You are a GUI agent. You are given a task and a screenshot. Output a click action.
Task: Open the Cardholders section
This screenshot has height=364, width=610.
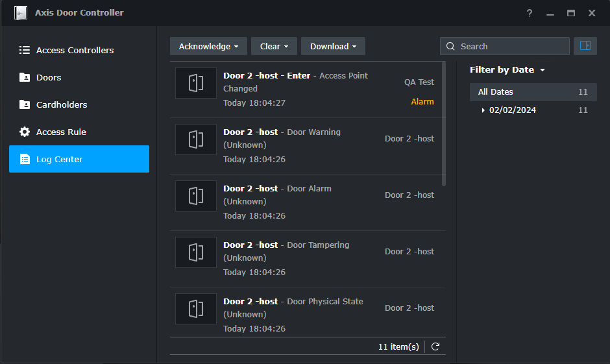(x=79, y=104)
